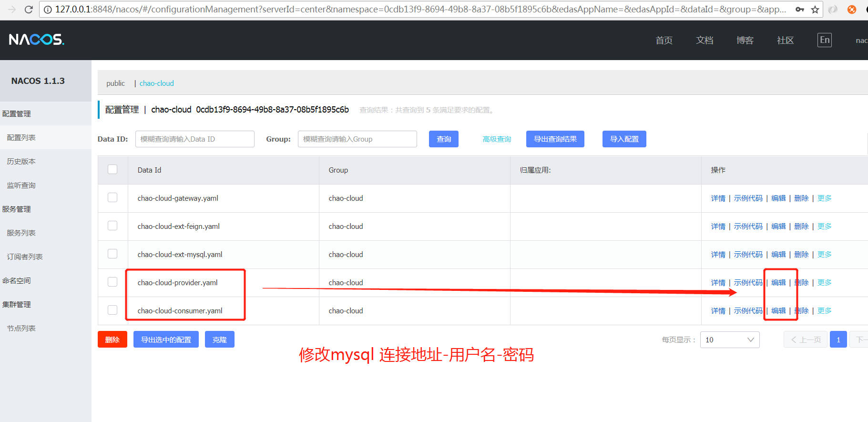The width and height of the screenshot is (868, 422).
Task: Check the chao-cloud-gateway.yaml row checkbox
Action: click(x=112, y=197)
